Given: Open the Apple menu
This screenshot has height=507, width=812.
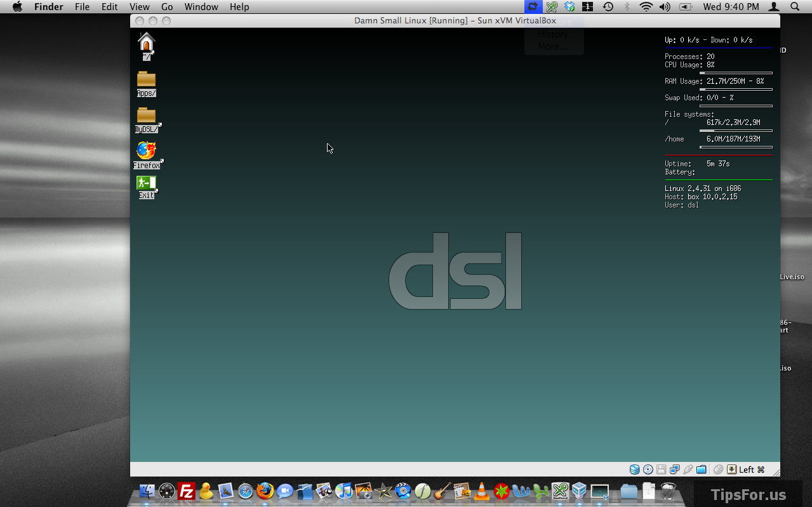Looking at the screenshot, I should [x=17, y=7].
